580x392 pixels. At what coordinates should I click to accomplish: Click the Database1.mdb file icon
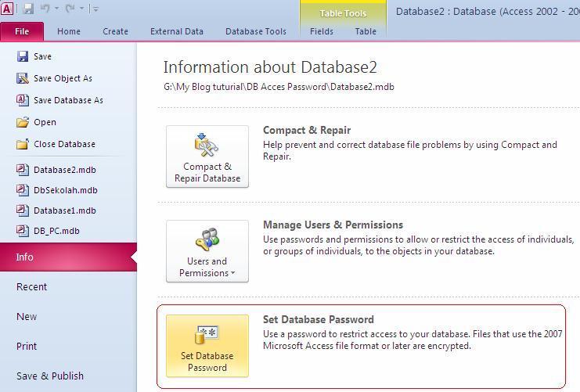coord(23,210)
